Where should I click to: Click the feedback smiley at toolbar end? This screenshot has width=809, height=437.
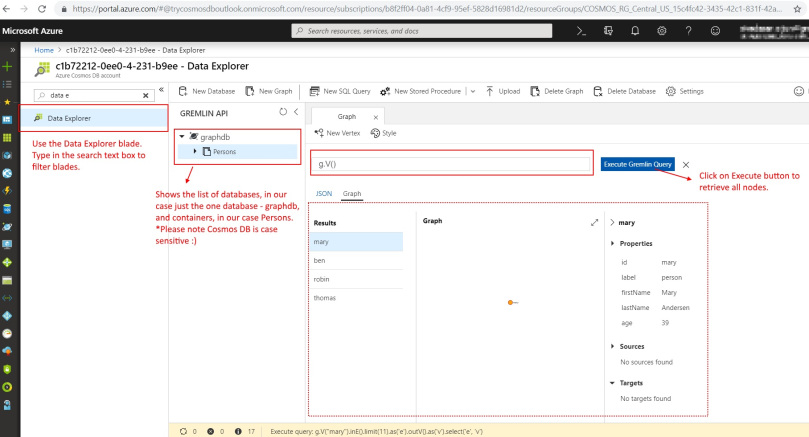799,91
